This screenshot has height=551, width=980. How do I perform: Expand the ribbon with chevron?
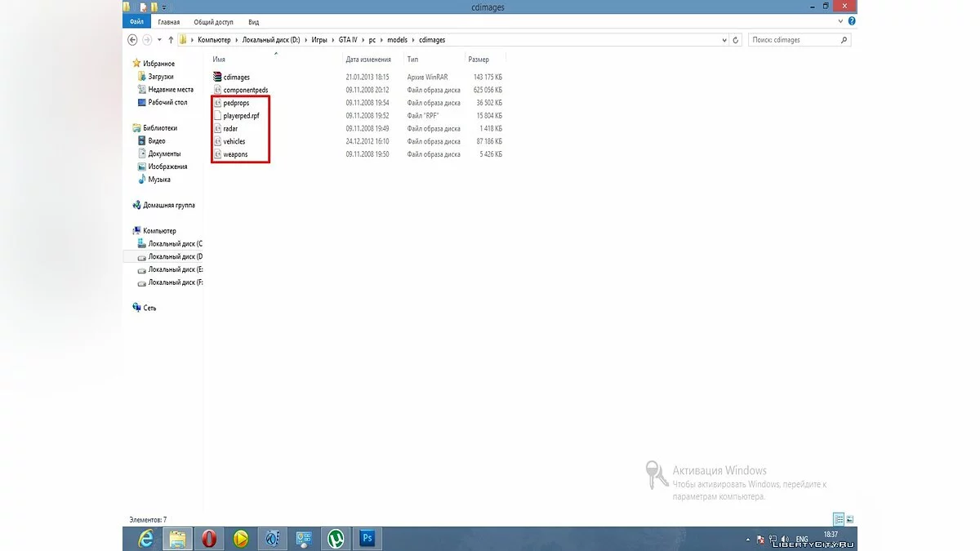click(x=842, y=22)
